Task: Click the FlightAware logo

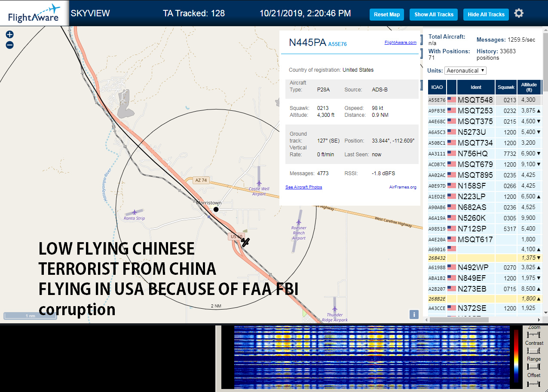Action: click(x=34, y=13)
